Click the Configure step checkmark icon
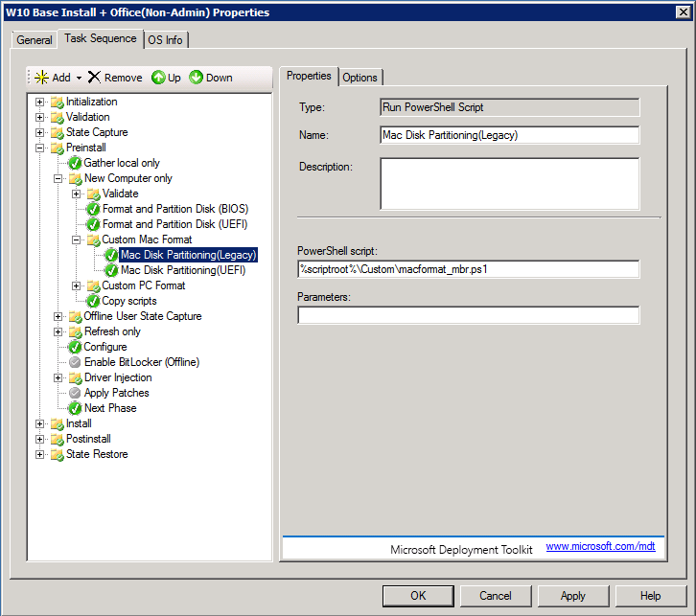The height and width of the screenshot is (616, 696). (75, 347)
